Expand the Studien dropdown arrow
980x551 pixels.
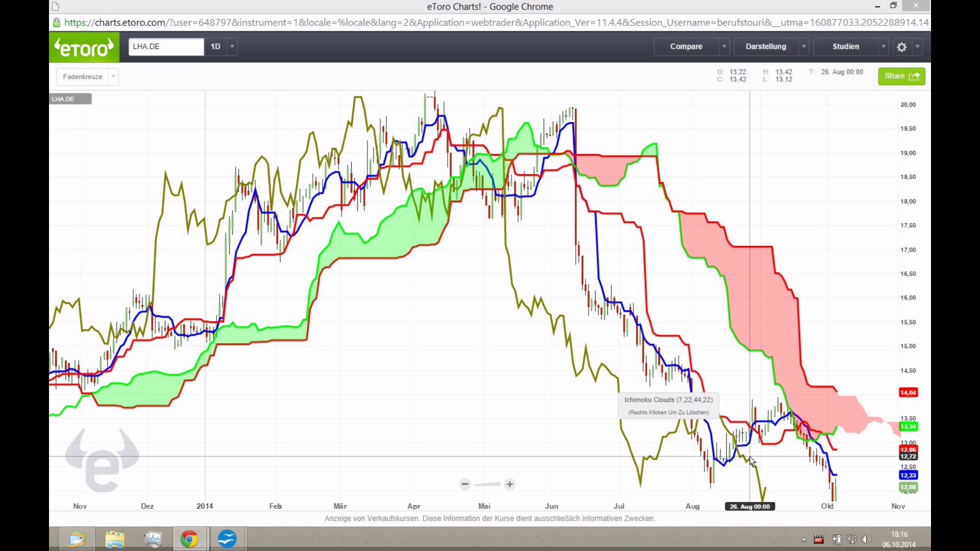pos(884,46)
